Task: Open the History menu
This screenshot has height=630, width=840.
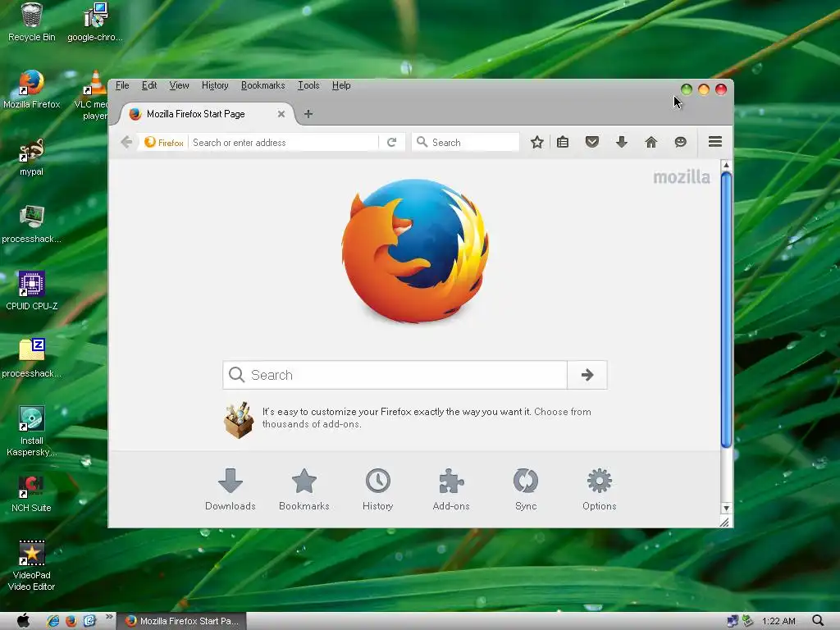Action: 215,85
